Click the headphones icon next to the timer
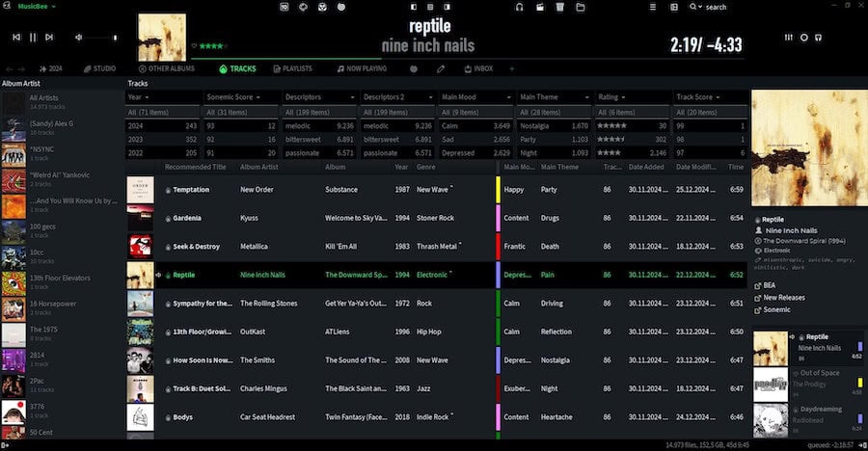This screenshot has width=868, height=451. [x=818, y=37]
